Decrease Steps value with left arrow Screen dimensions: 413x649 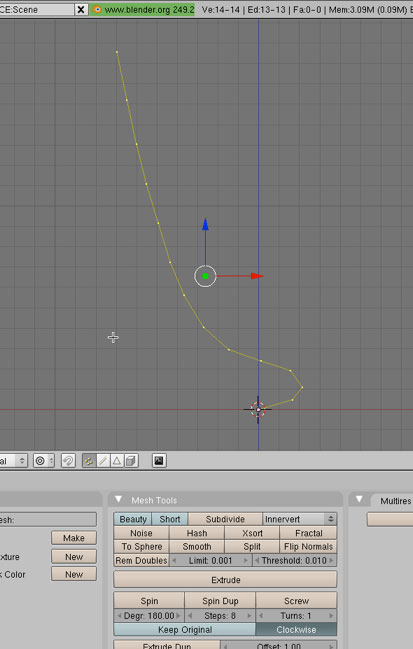click(x=190, y=616)
